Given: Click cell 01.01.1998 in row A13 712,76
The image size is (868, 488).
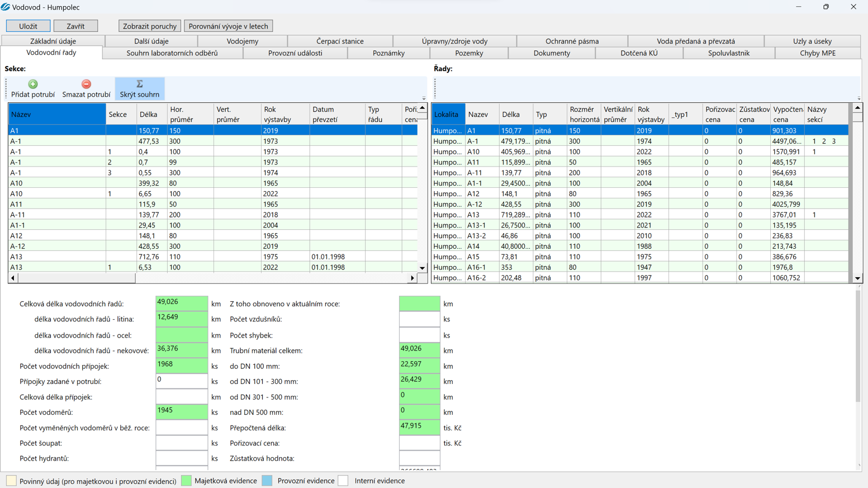Looking at the screenshot, I should click(x=337, y=257).
